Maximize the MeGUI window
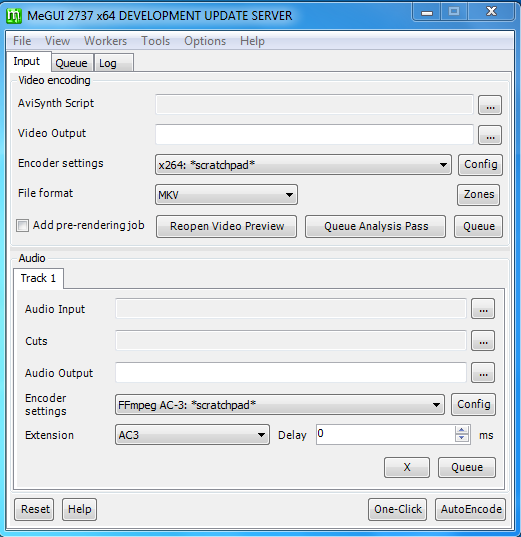Image resolution: width=521 pixels, height=537 pixels. tap(454, 12)
